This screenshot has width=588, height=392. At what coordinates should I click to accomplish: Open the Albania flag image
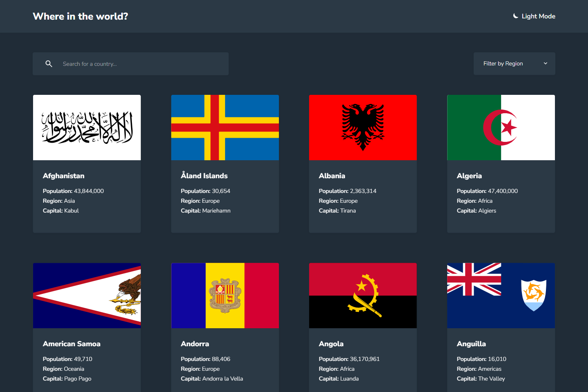(x=363, y=128)
